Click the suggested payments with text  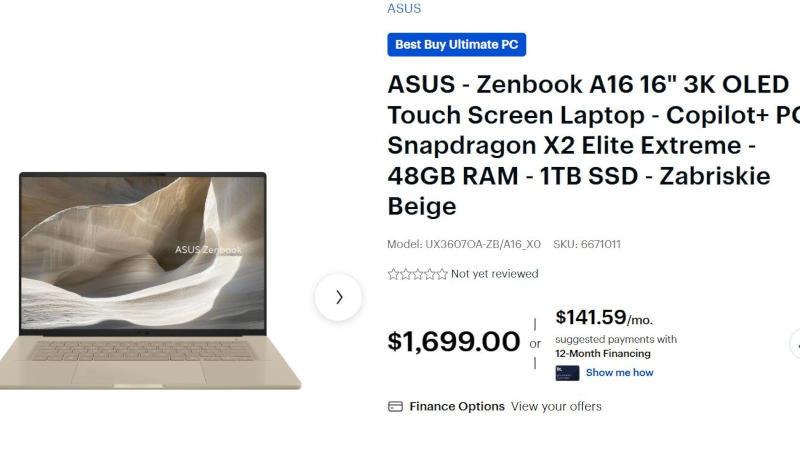pyautogui.click(x=616, y=339)
